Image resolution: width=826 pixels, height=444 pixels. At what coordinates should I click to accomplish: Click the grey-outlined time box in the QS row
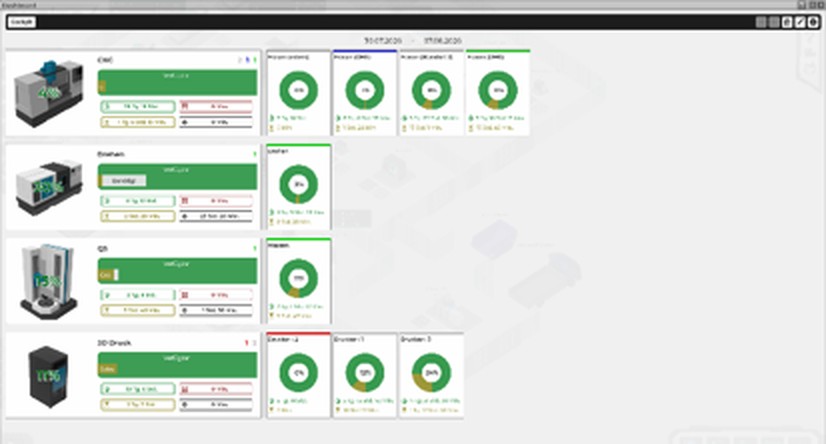[x=216, y=310]
